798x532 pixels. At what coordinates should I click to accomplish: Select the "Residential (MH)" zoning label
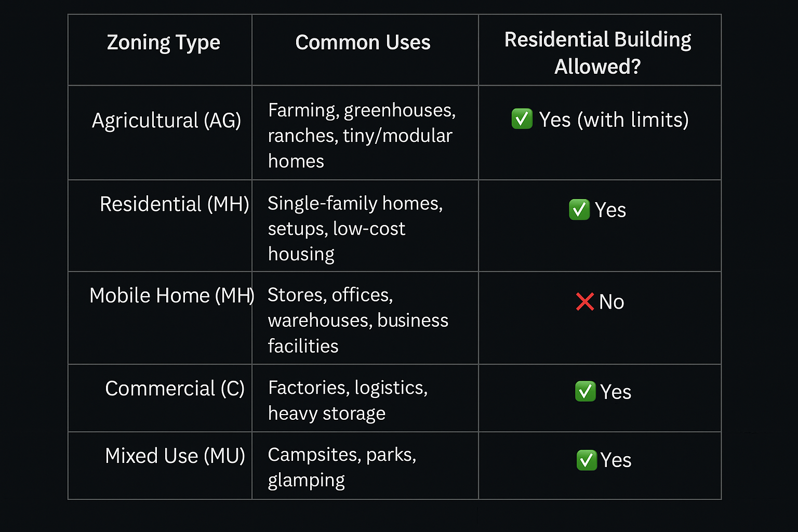(174, 204)
